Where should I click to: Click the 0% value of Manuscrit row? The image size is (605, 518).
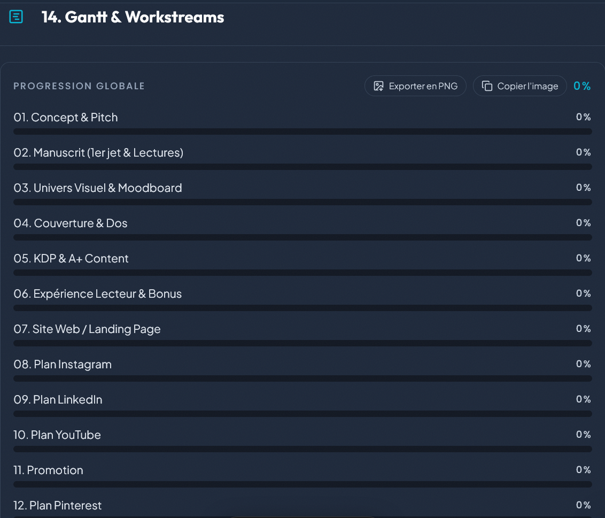pos(583,152)
